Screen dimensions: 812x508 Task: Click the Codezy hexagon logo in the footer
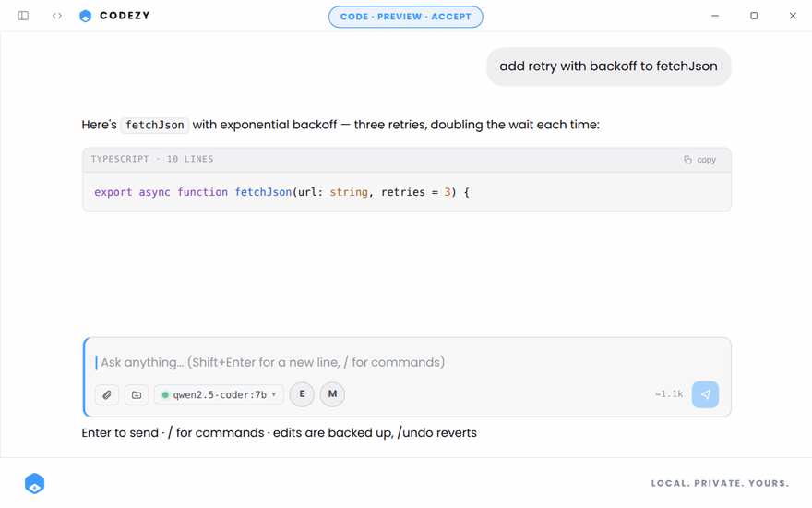pyautogui.click(x=35, y=483)
